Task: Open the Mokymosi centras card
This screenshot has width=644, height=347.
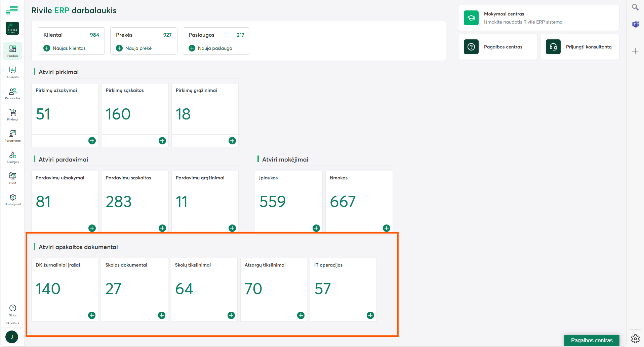Action: point(538,18)
